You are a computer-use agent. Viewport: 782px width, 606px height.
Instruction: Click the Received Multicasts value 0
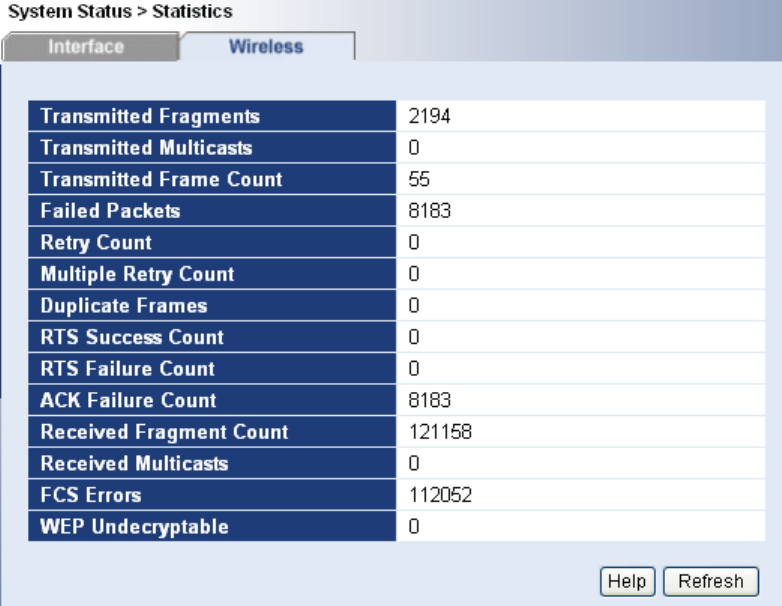tap(414, 463)
